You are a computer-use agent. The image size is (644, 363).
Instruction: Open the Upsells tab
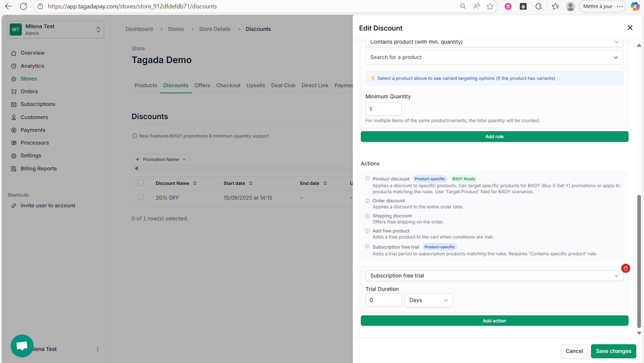coord(256,86)
